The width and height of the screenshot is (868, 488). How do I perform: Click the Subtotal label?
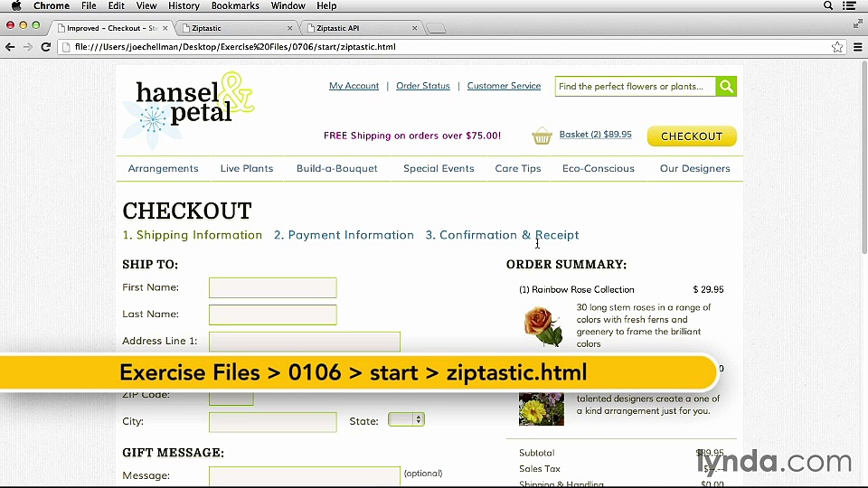click(x=536, y=453)
